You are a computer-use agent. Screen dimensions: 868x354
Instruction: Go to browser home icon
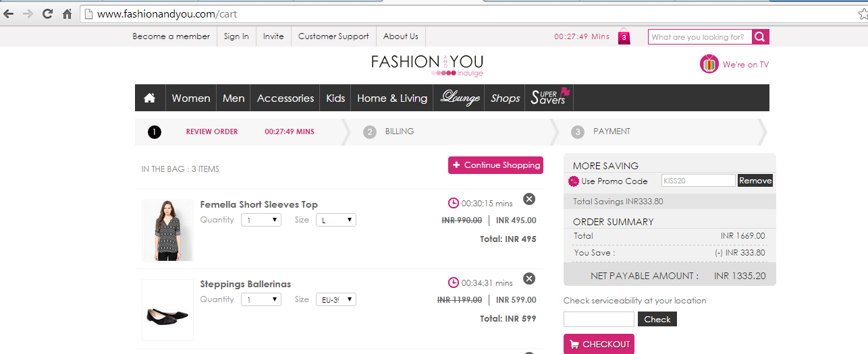67,13
